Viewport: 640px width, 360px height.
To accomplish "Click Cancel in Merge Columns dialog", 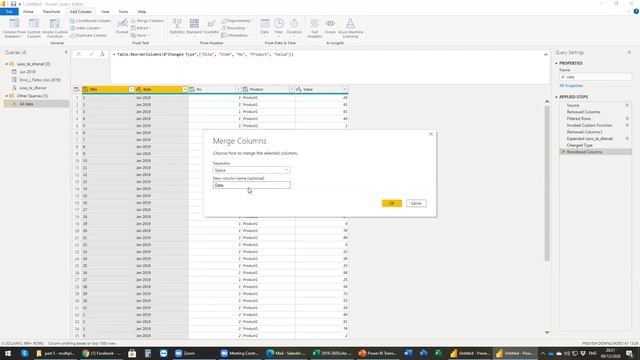I will [x=416, y=203].
